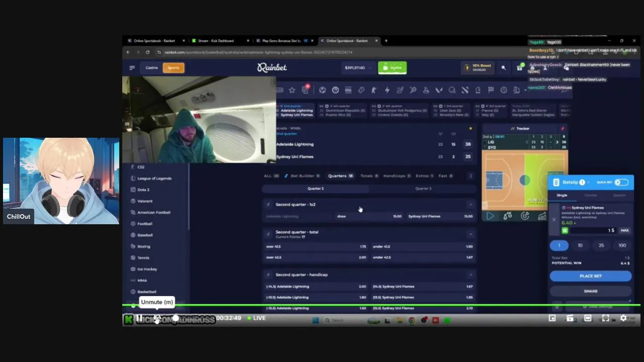This screenshot has width=644, height=362.
Task: Select the lightning bolt sport icon
Action: click(387, 90)
